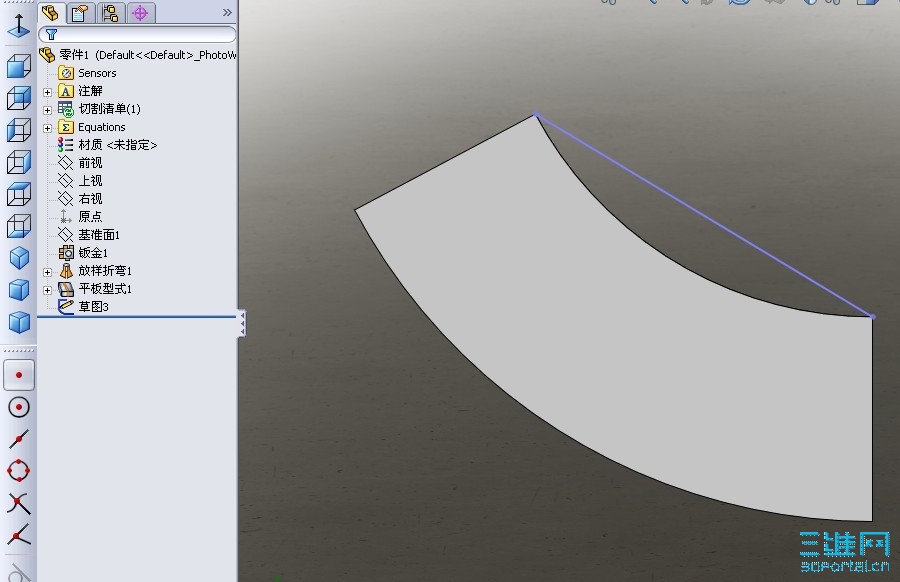Screen dimensions: 900x582
Task: Switch to the Bottom standard view cube
Action: click(x=18, y=226)
